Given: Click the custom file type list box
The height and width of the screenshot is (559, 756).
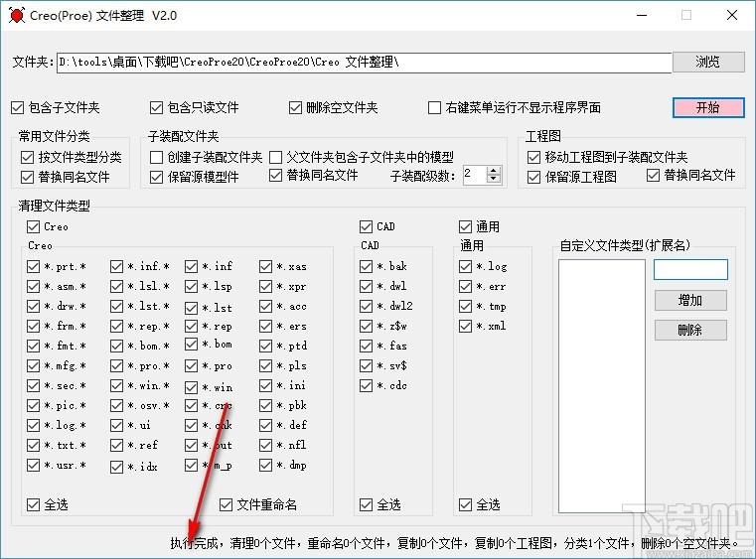Looking at the screenshot, I should coord(601,386).
